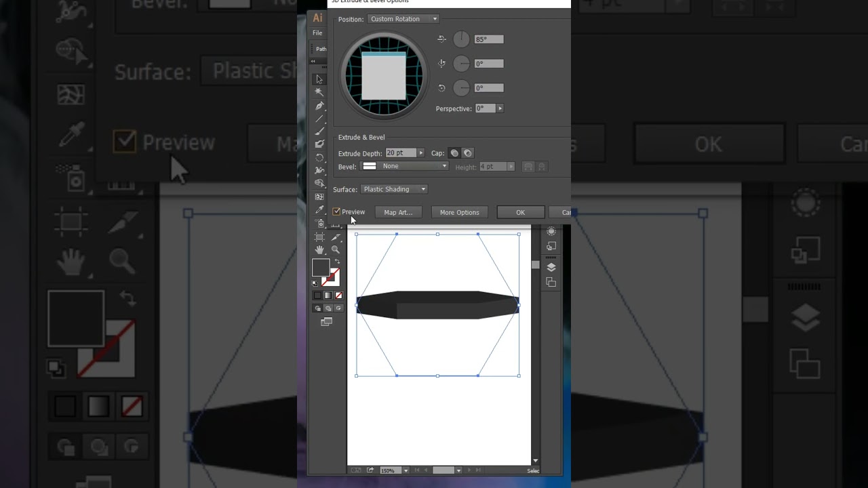Open the Perspective slider arrow

(x=500, y=108)
